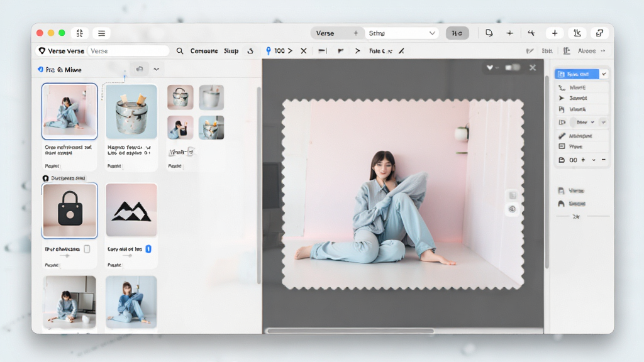The height and width of the screenshot is (362, 644).
Task: Open the dropdown field next to the Verse tab
Action: tap(401, 33)
